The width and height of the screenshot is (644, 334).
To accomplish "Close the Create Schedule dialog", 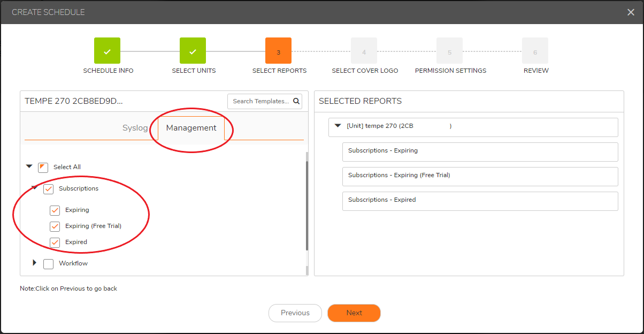I will (x=631, y=12).
